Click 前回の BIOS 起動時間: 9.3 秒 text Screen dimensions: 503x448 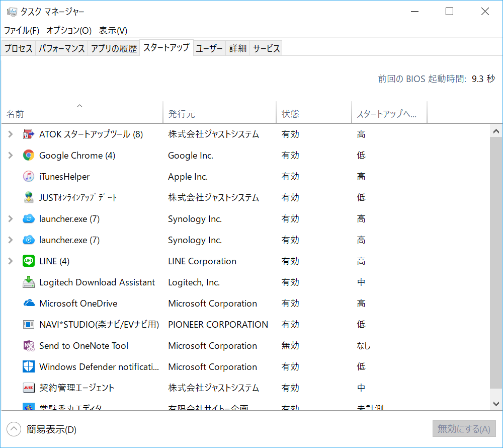(436, 79)
